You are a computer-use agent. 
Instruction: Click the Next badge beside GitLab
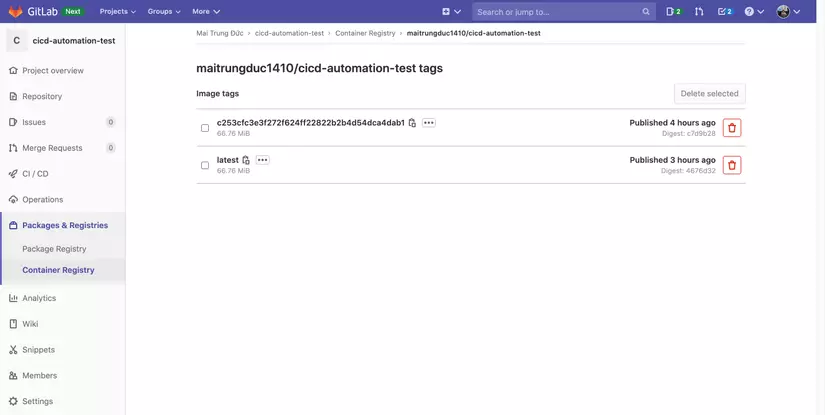(x=73, y=11)
